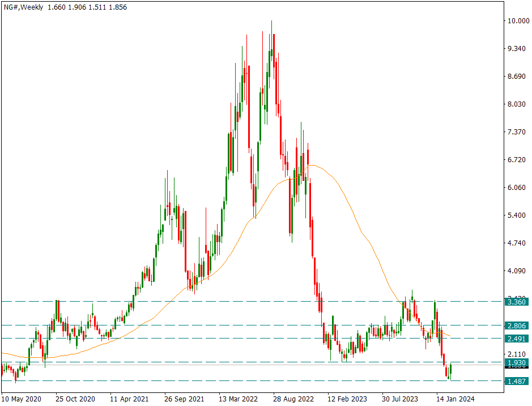This screenshot has height=406, width=532.
Task: Click the 10 May 2020 date label
Action: [22, 399]
